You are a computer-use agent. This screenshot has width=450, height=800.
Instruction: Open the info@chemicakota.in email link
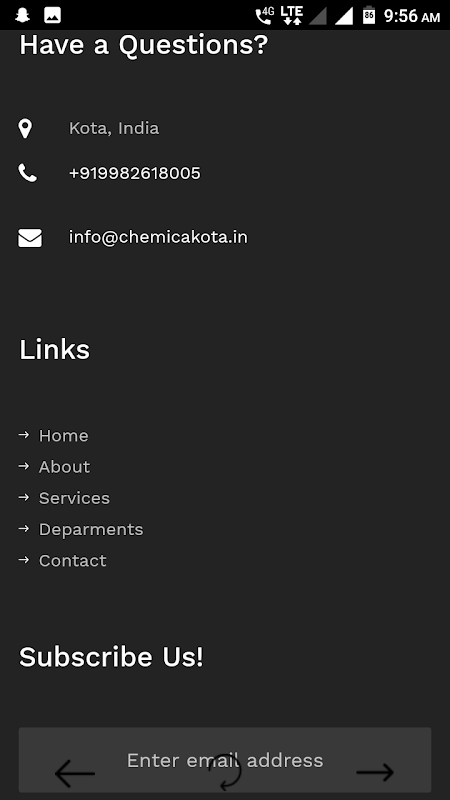[158, 237]
